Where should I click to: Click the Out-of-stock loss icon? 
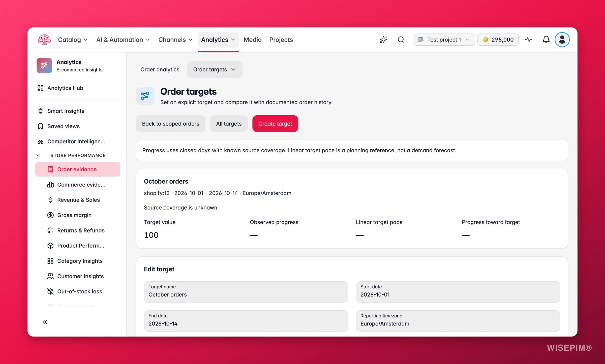click(x=50, y=291)
